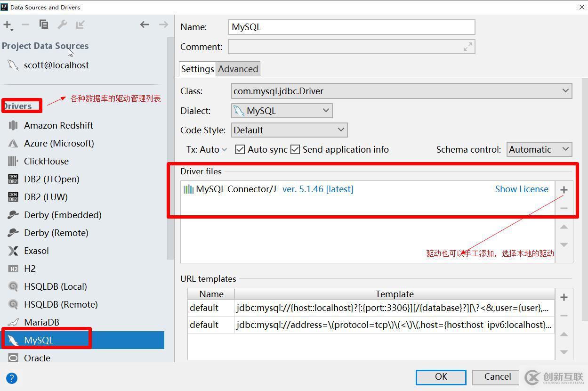This screenshot has width=588, height=391.
Task: Go back with the left arrow
Action: coord(145,24)
